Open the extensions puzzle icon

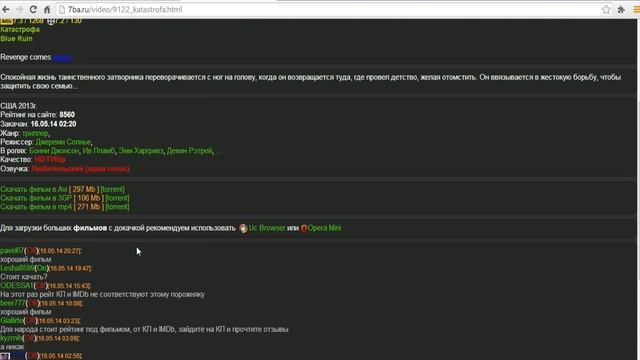[621, 9]
